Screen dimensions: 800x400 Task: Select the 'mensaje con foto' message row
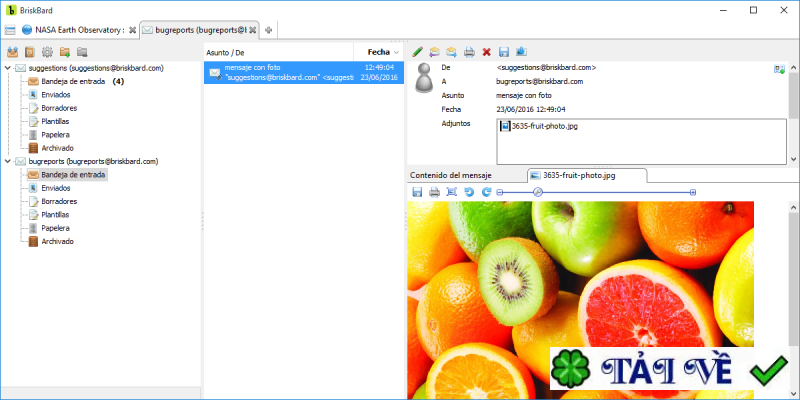pyautogui.click(x=304, y=72)
